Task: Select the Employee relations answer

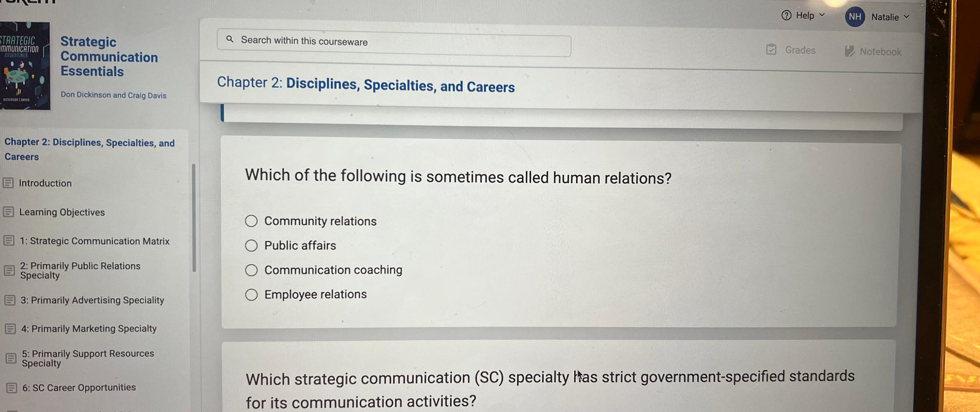Action: coord(251,294)
